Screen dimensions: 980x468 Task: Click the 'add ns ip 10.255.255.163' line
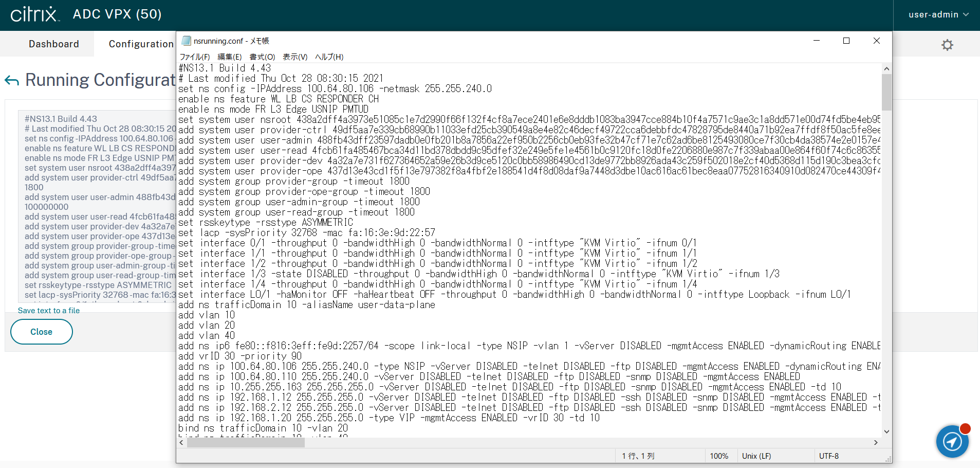(510, 387)
